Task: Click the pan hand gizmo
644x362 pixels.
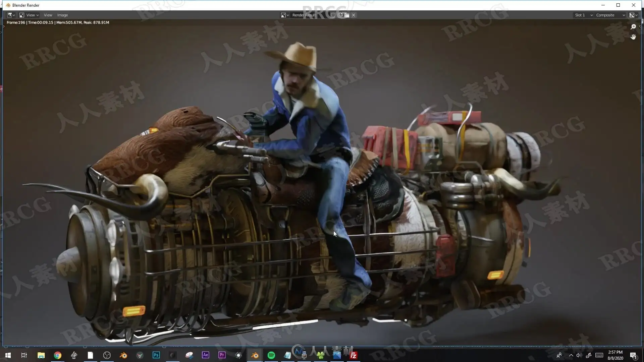Action: tap(633, 37)
